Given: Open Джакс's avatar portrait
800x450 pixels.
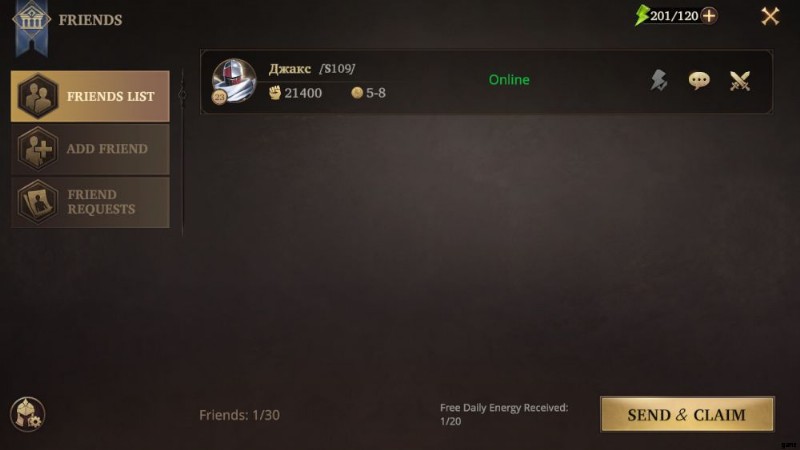Looking at the screenshot, I should (234, 81).
